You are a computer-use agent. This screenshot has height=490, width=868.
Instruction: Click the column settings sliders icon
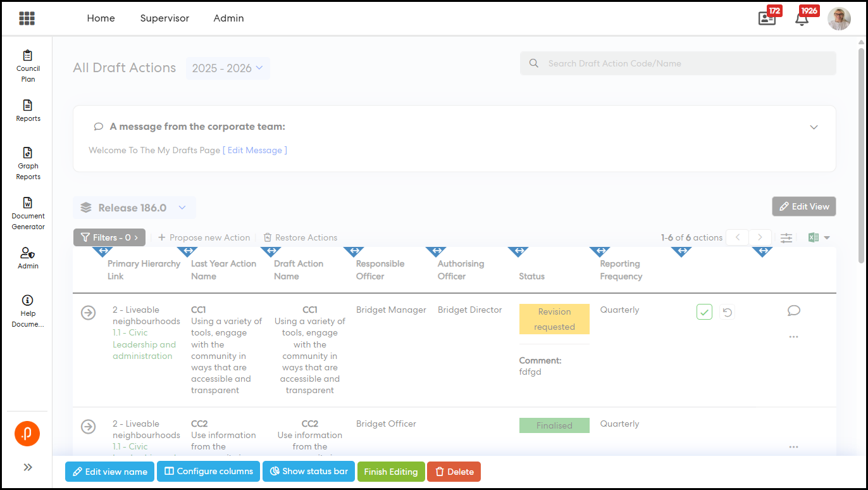point(786,237)
